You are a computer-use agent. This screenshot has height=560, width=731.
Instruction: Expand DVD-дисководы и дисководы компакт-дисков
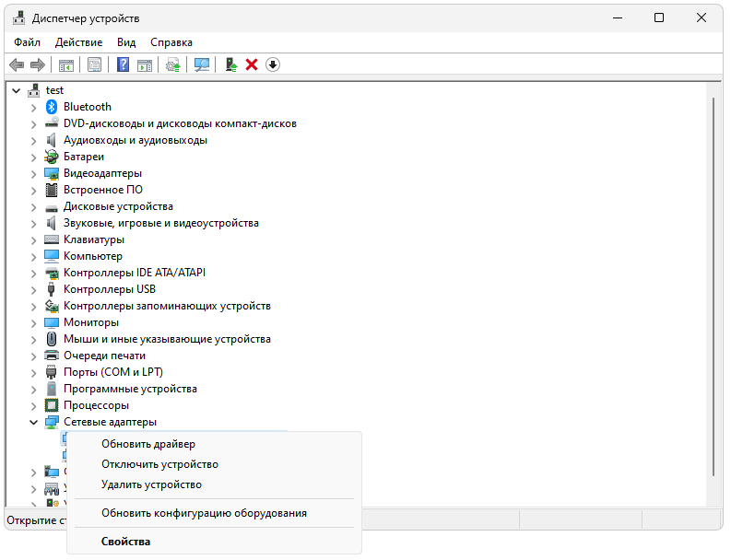pyautogui.click(x=33, y=124)
